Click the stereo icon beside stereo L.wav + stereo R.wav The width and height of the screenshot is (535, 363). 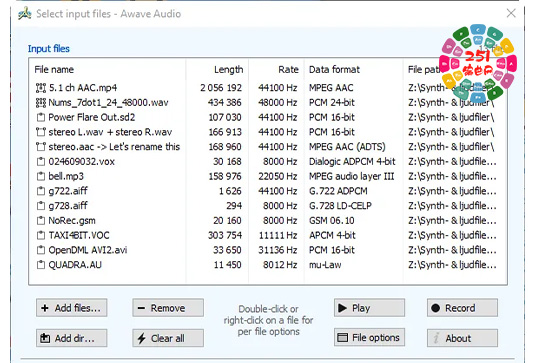(41, 132)
